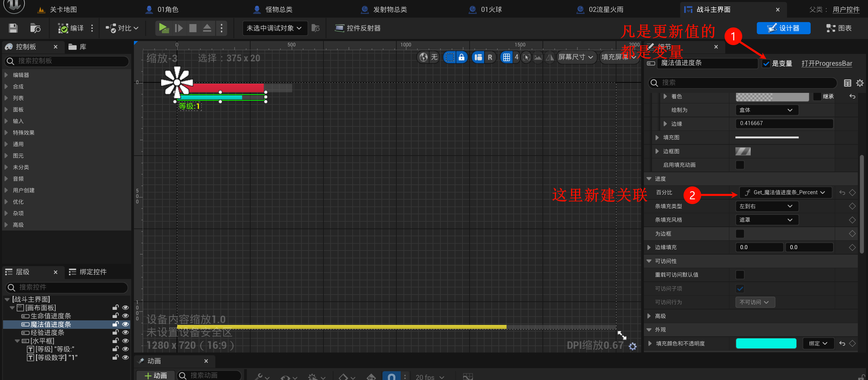This screenshot has width=868, height=380.
Task: Click the stop simulation square icon
Action: click(x=193, y=28)
